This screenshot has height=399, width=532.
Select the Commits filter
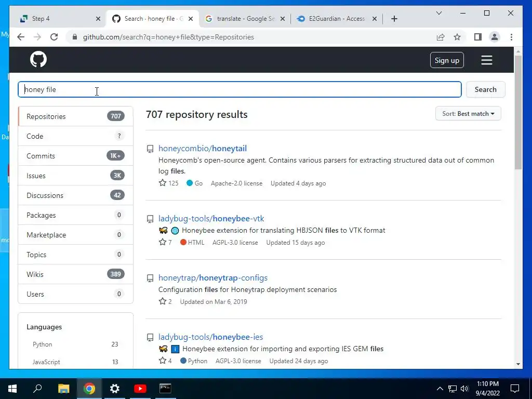[x=75, y=156]
